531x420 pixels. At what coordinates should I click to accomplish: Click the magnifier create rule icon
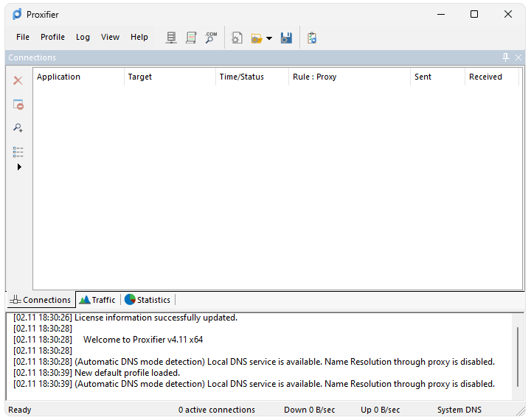point(18,127)
